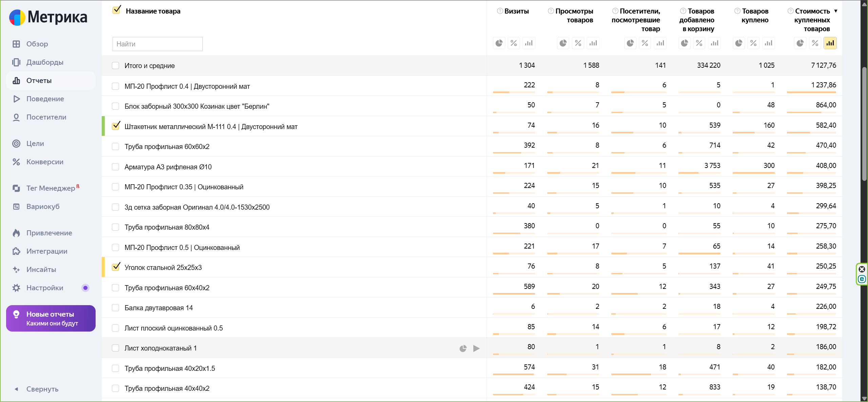This screenshot has height=402, width=868.
Task: Click drill-down arrow in Лист холоднокатаный 1 row
Action: 476,348
